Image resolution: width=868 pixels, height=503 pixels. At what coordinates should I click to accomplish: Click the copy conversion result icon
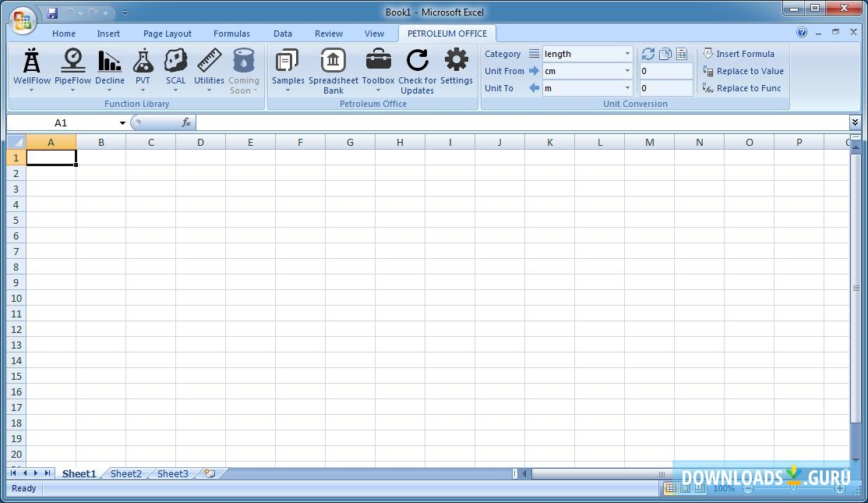click(665, 54)
